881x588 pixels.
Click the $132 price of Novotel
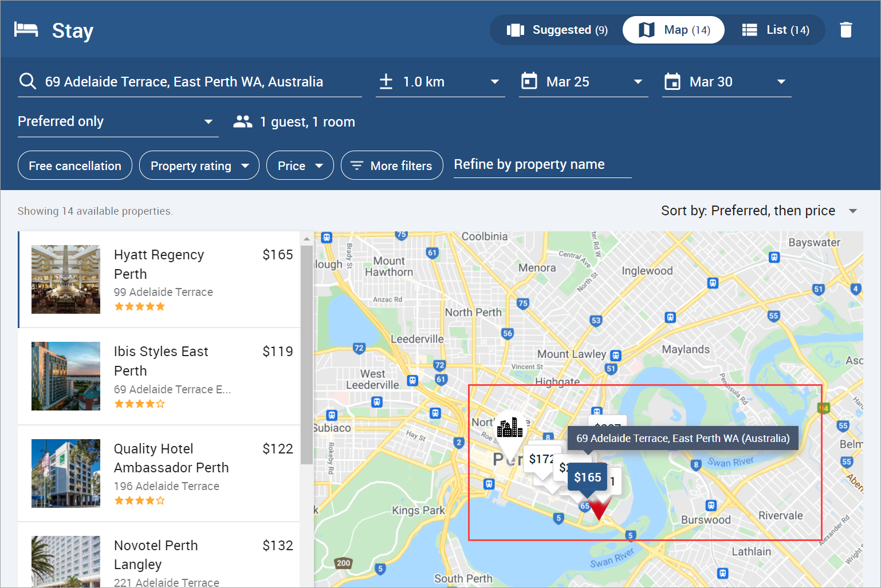(278, 546)
